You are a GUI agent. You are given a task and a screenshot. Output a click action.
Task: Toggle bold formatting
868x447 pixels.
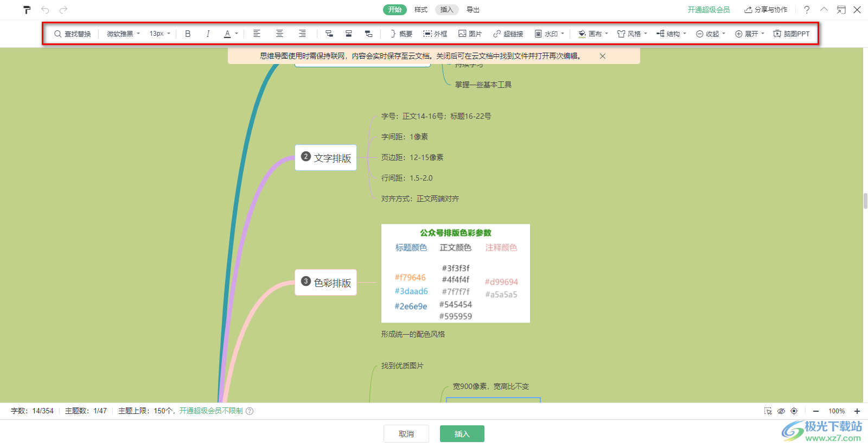[x=188, y=34]
